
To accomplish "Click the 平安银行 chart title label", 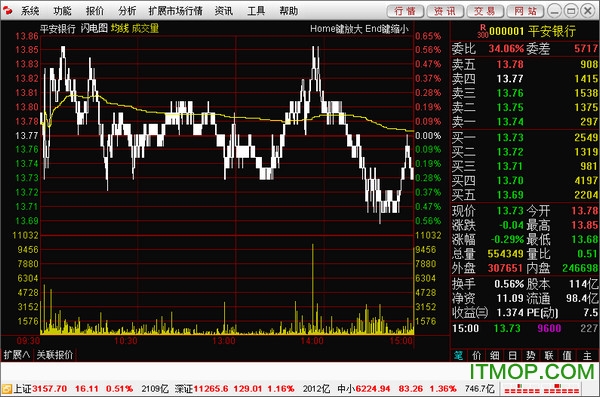I will [x=58, y=28].
